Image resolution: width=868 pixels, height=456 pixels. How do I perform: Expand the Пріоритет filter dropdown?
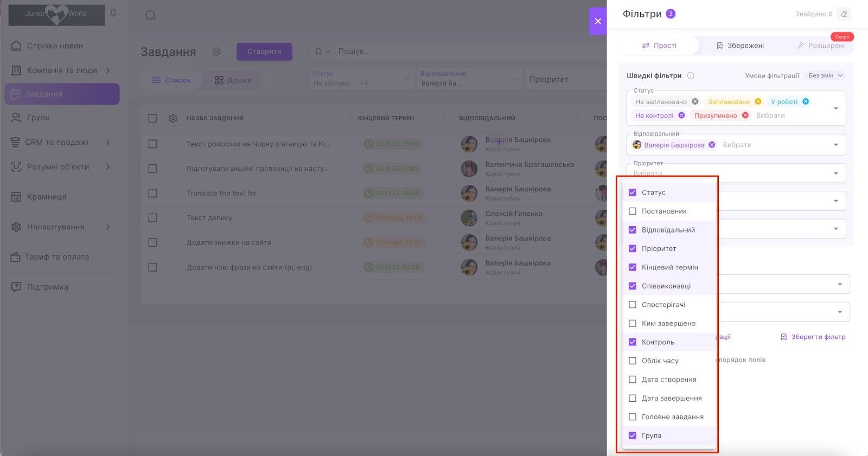point(835,174)
